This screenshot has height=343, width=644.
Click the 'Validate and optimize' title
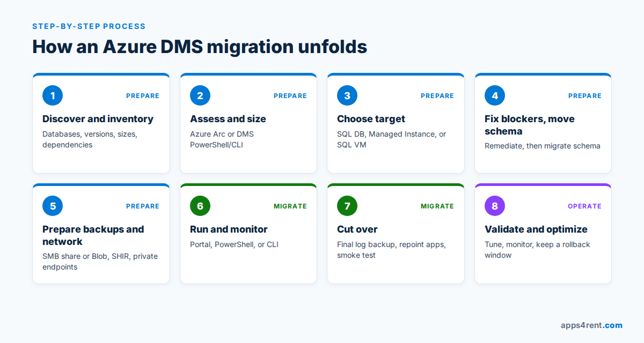pos(536,229)
